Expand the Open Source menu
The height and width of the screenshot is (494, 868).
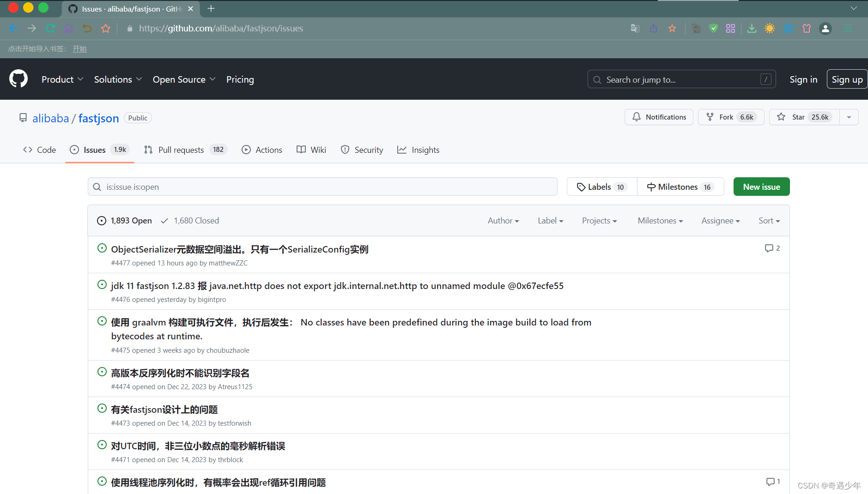[184, 79]
